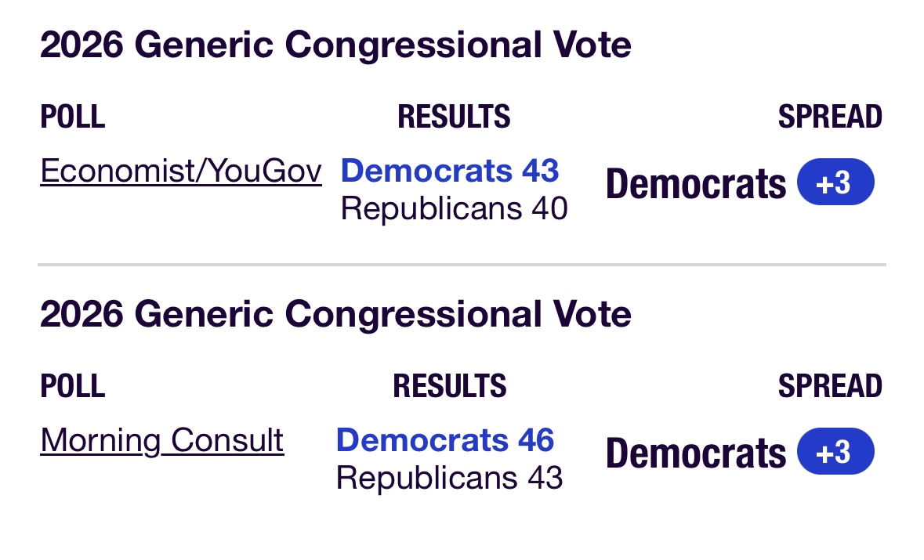
Task: Click bold Democrats spread label in Morning Consult row
Action: click(695, 454)
